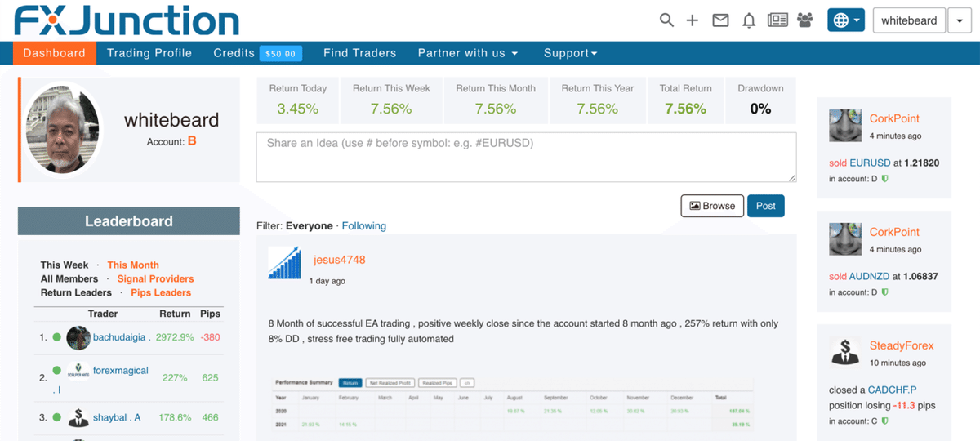Click the Total Return 7.56% stat
Screen dimensions: 980x441
tap(685, 99)
